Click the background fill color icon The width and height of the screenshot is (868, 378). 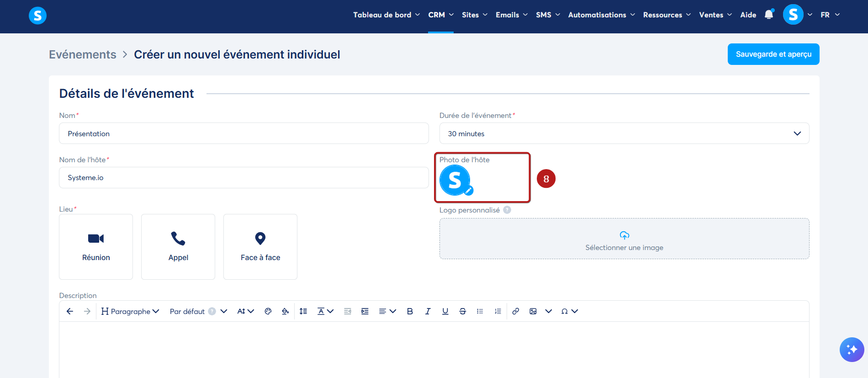coord(286,311)
